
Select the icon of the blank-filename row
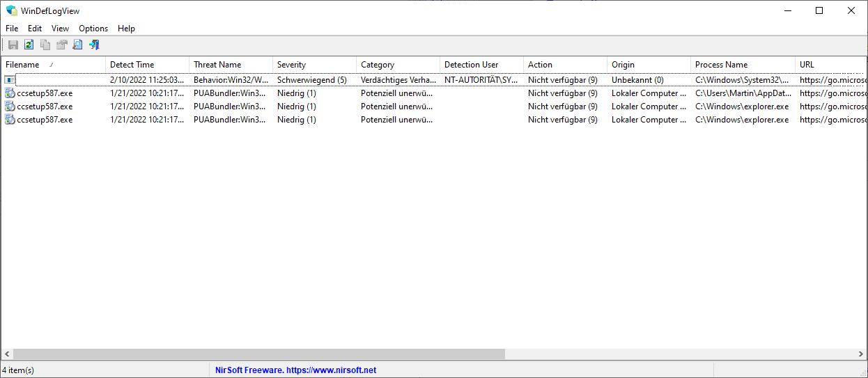tap(10, 80)
